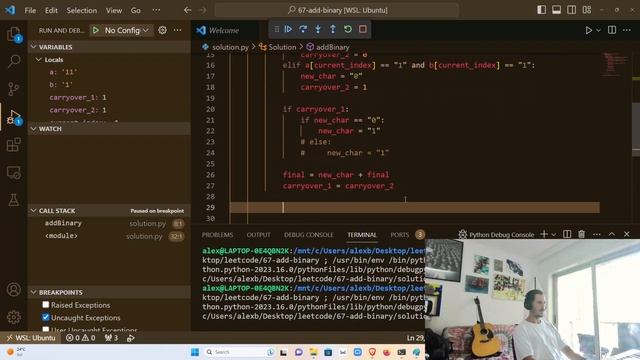Screen dimensions: 640x360
Task: Show more menus with title bar ellipsis
Action: pos(156,10)
